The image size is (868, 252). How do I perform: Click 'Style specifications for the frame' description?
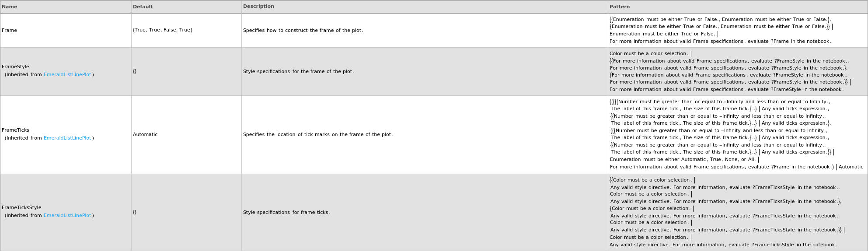click(x=298, y=72)
